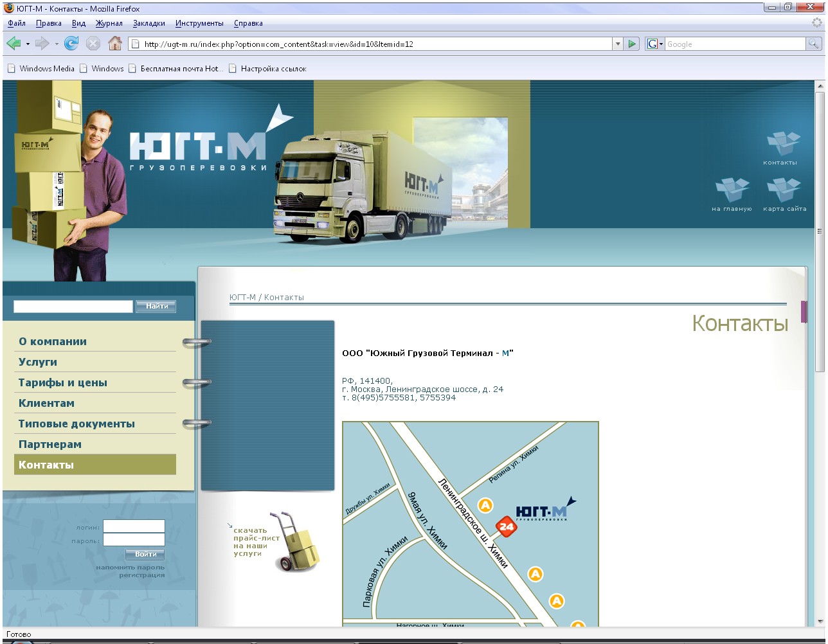This screenshot has width=828, height=644.
Task: Click the Home icon in toolbar
Action: (x=115, y=44)
